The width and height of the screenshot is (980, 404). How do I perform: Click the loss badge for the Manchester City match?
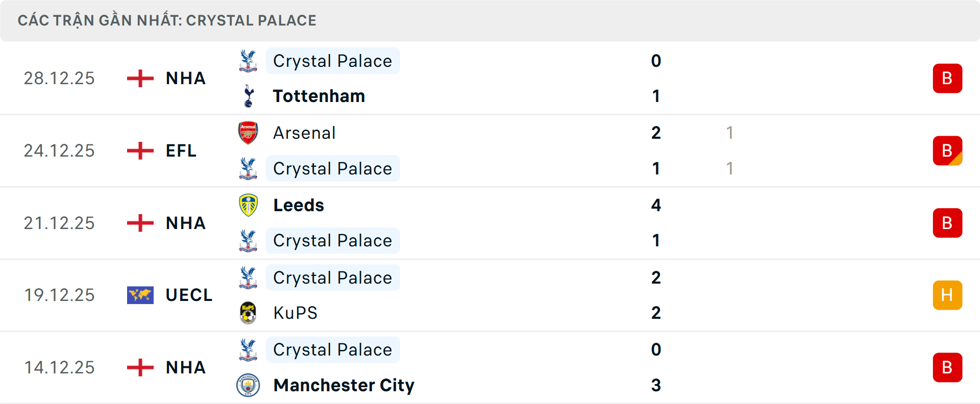pos(947,367)
